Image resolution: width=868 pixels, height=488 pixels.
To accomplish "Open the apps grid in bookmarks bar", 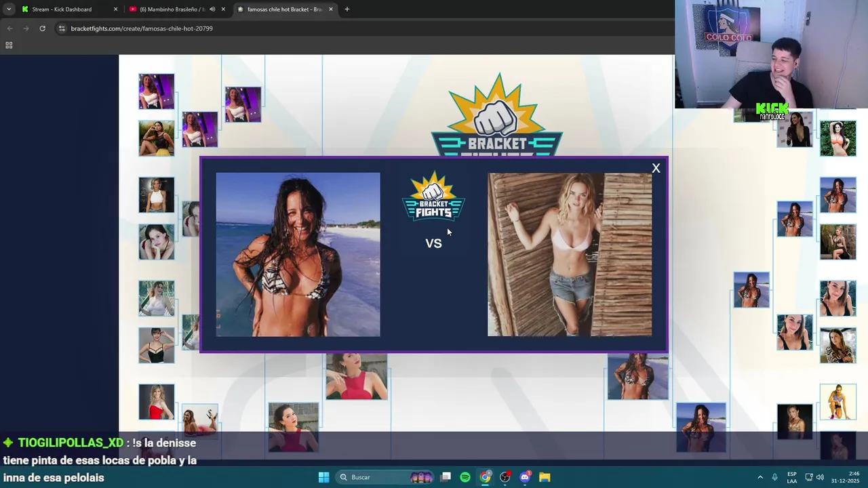I will click(9, 45).
